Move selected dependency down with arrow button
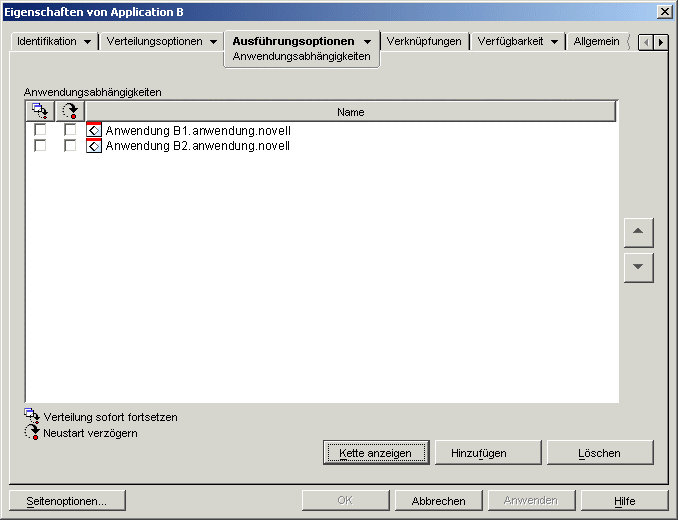The image size is (678, 520). coord(638,268)
